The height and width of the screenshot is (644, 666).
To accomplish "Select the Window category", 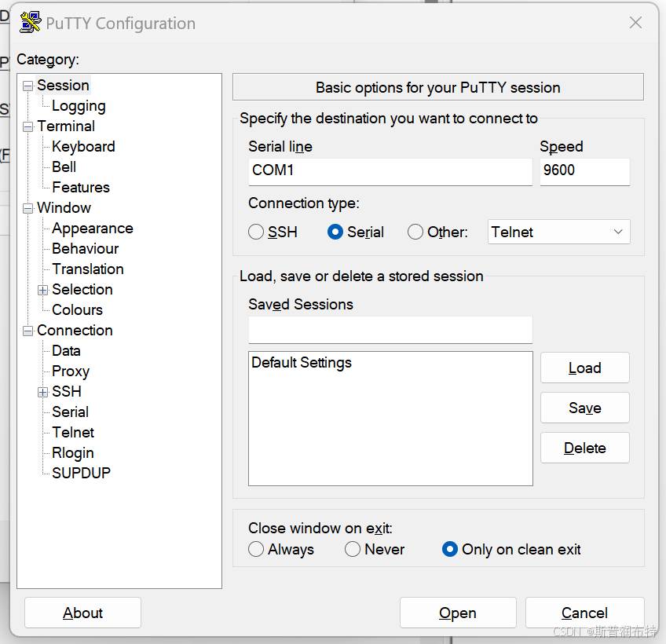I will pyautogui.click(x=64, y=207).
